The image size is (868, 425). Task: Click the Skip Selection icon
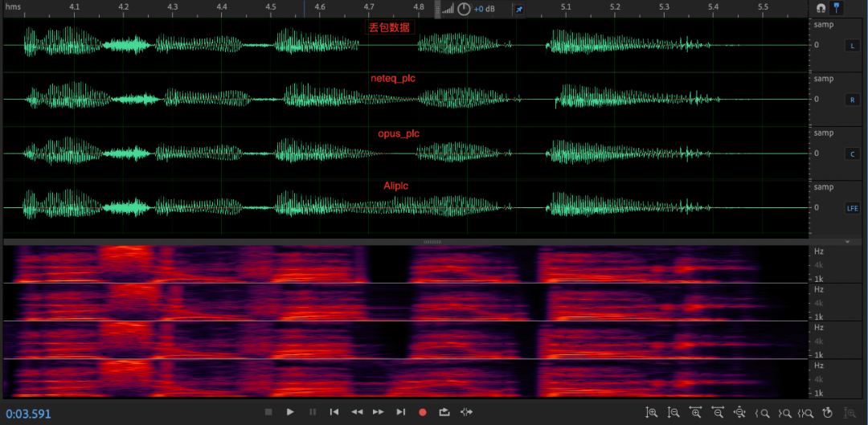pos(466,412)
